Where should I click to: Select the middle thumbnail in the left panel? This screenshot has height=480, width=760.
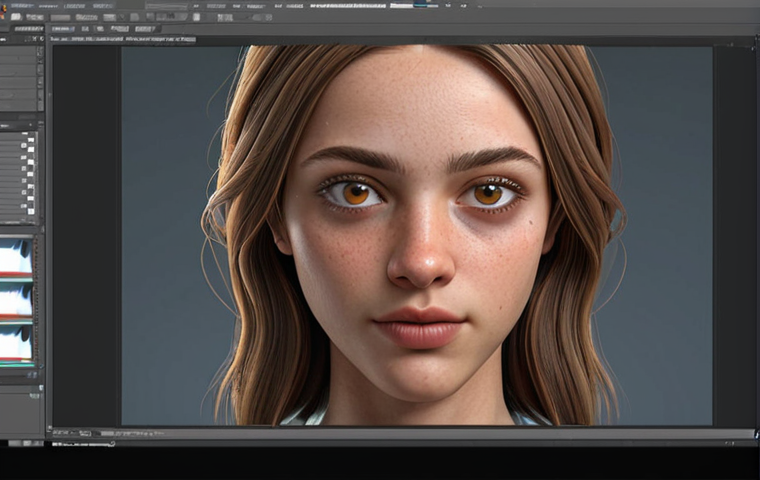coord(16,301)
